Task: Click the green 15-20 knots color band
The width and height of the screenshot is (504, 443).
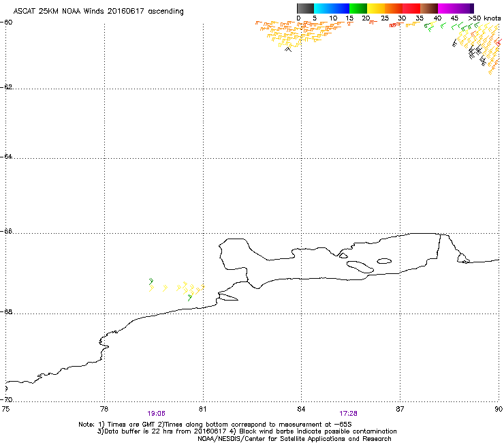Action: [x=358, y=8]
